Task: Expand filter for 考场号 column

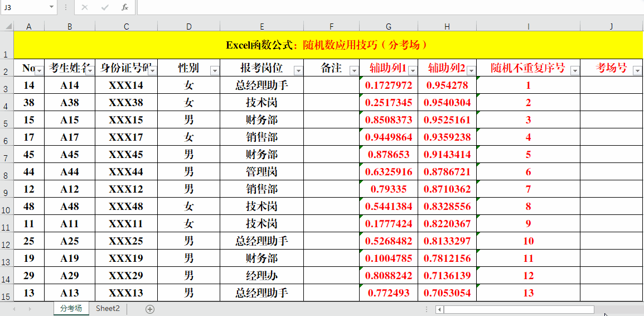Action: [638, 70]
